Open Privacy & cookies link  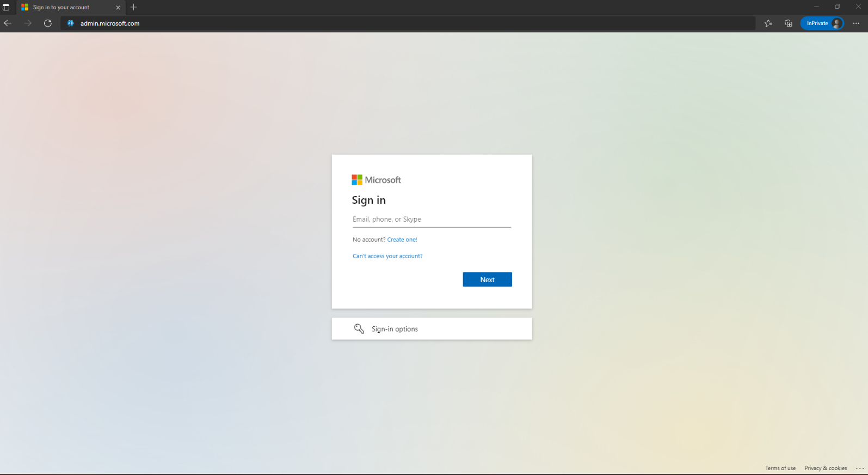pos(826,468)
